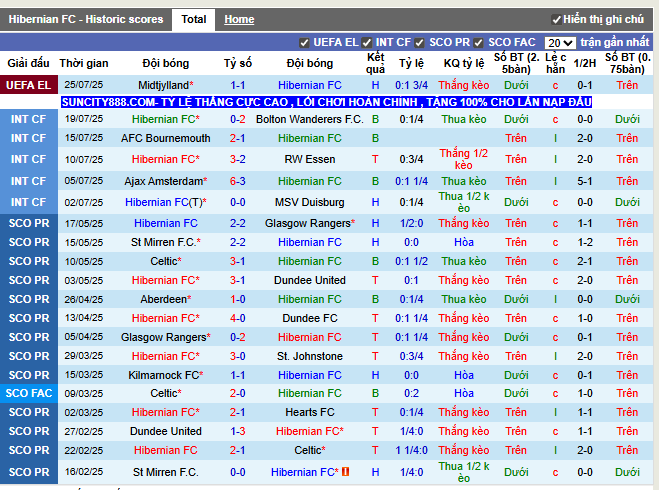Click the date 25/07/25
This screenshot has height=490, width=659.
point(84,85)
